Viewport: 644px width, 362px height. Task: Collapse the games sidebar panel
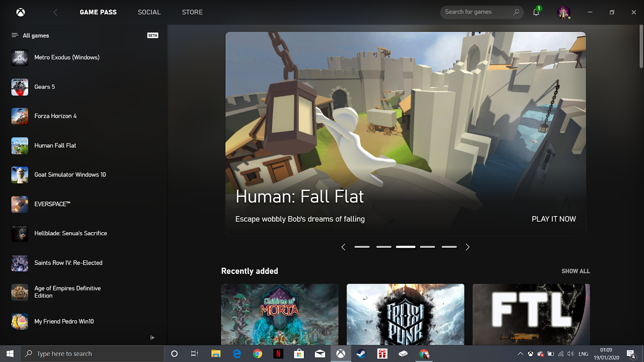[153, 337]
